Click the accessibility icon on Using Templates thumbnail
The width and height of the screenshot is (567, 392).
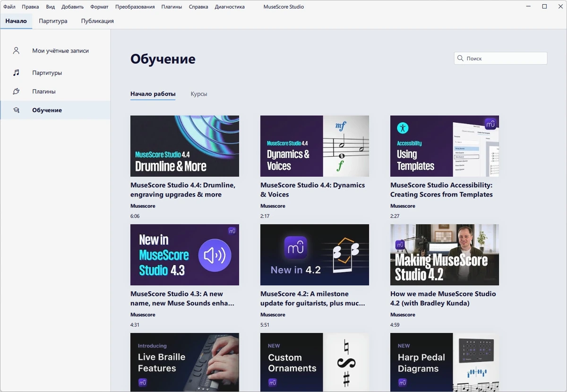coord(403,128)
